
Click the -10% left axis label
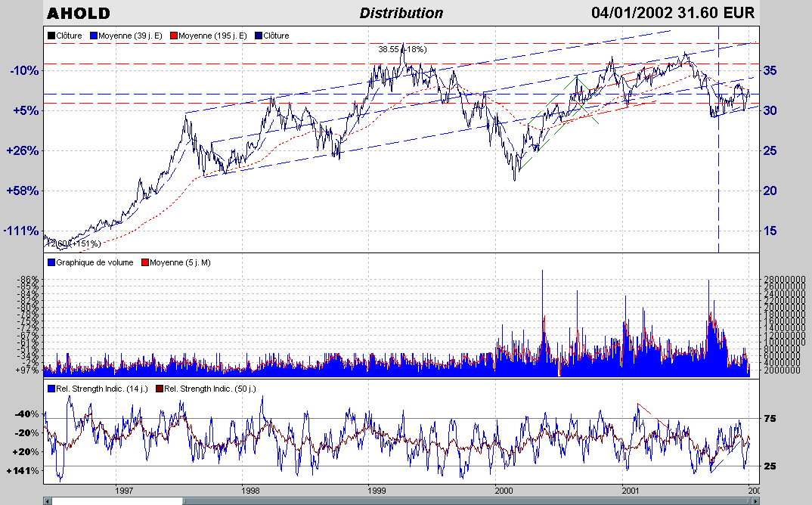(24, 70)
